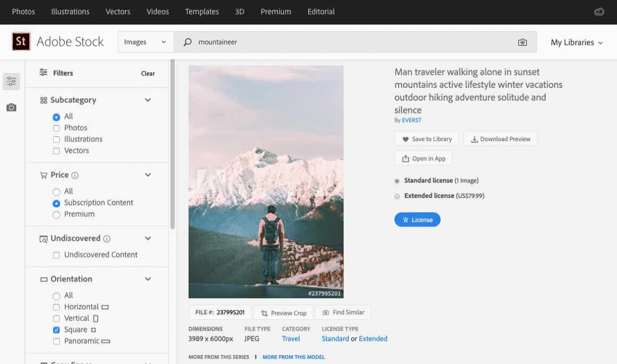Select the All price radio button
Viewport: 617px width, 364px height.
(56, 191)
